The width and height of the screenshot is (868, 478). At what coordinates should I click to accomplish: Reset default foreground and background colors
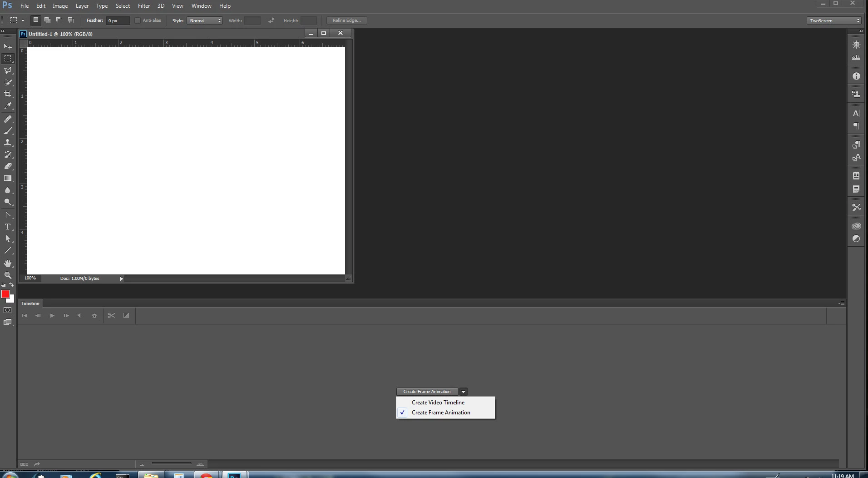point(4,285)
